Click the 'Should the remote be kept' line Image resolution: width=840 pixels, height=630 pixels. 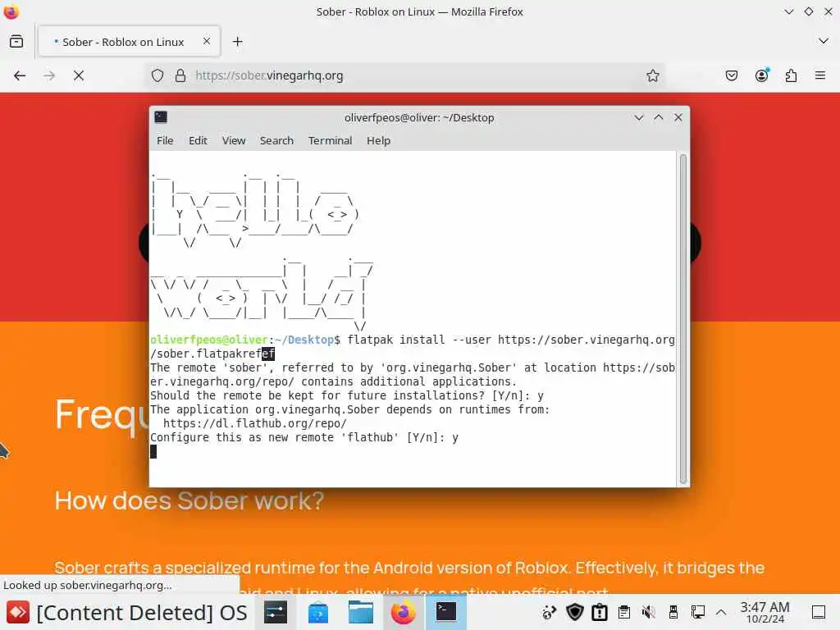coord(347,396)
